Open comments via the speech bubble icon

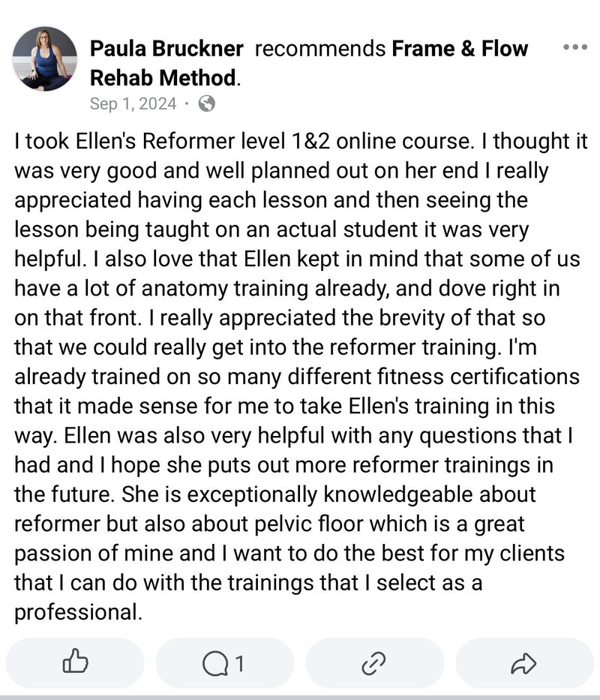215,663
